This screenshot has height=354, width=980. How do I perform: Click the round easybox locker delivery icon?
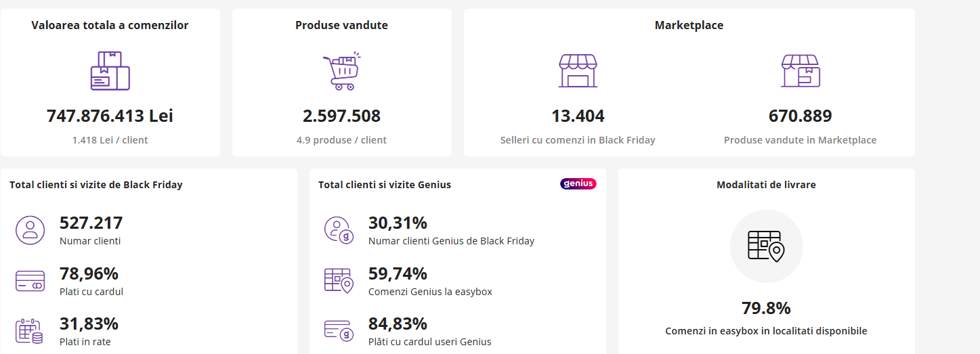[x=766, y=246]
